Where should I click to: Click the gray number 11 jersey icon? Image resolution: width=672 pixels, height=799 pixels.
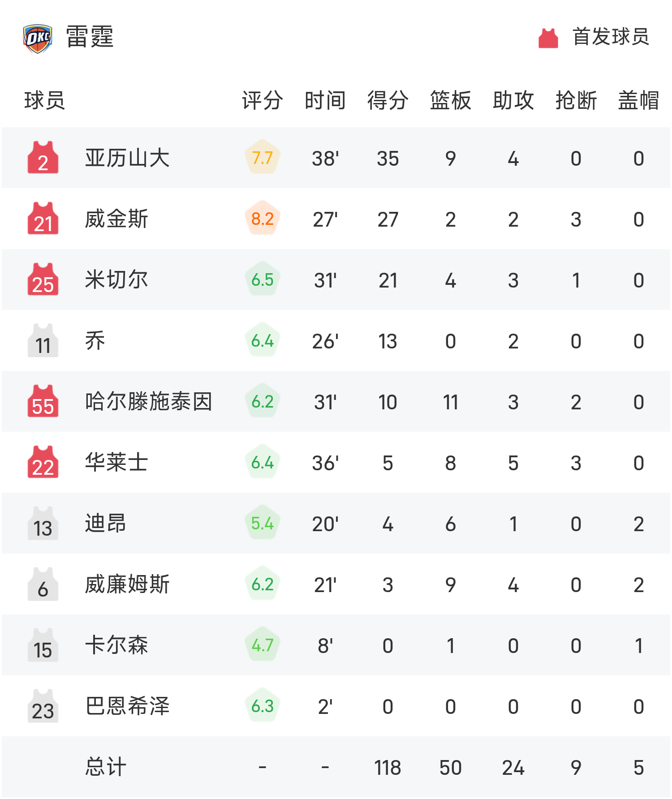43,340
